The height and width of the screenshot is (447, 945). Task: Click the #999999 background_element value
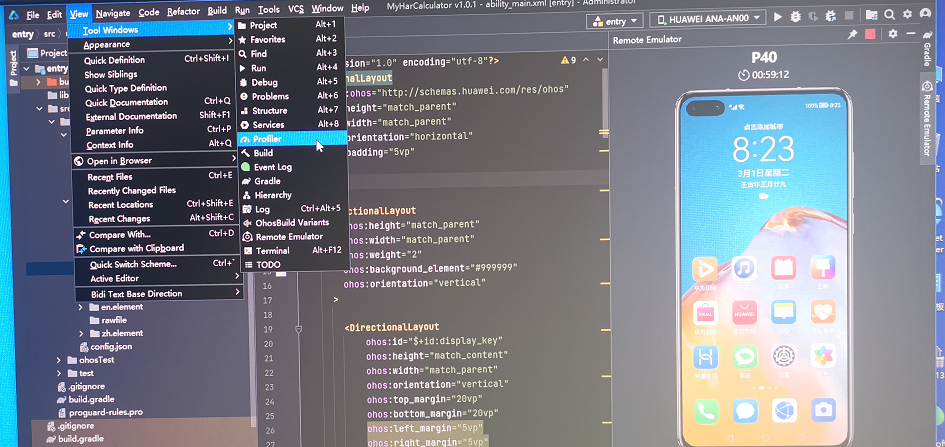point(492,268)
